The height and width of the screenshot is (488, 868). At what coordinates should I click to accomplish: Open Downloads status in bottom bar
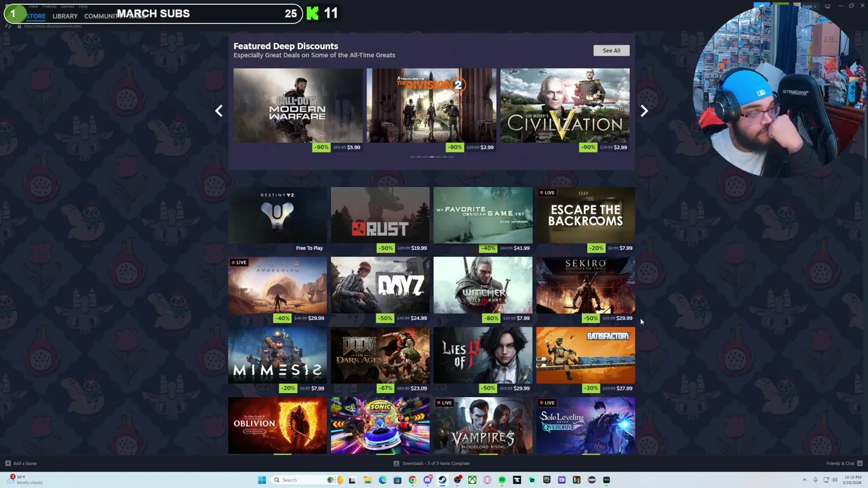pos(431,464)
